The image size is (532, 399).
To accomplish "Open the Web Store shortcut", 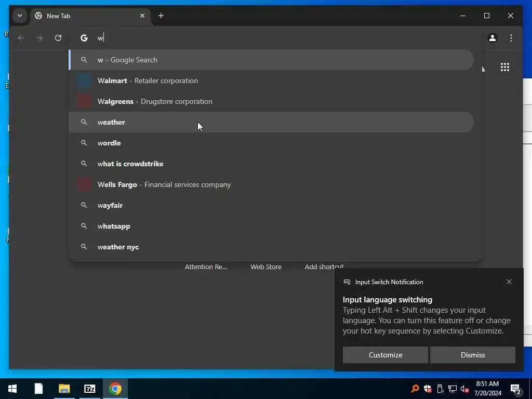I will click(x=266, y=267).
